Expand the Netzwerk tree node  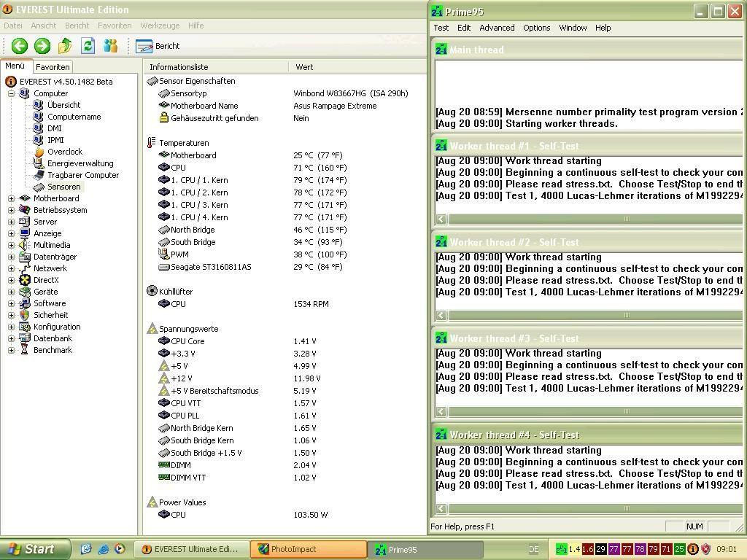(x=11, y=268)
